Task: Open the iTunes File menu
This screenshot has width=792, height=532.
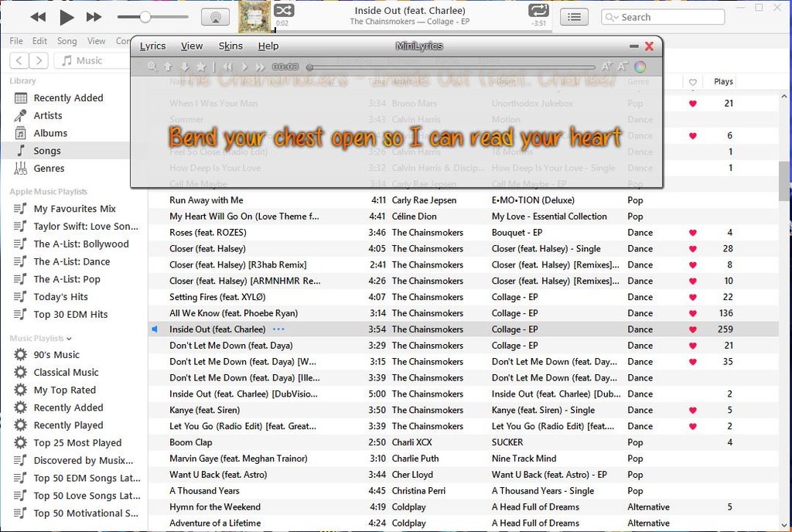Action: (x=16, y=41)
